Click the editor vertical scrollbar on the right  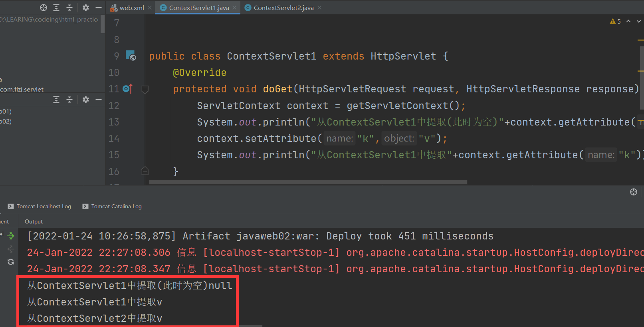coord(642,78)
